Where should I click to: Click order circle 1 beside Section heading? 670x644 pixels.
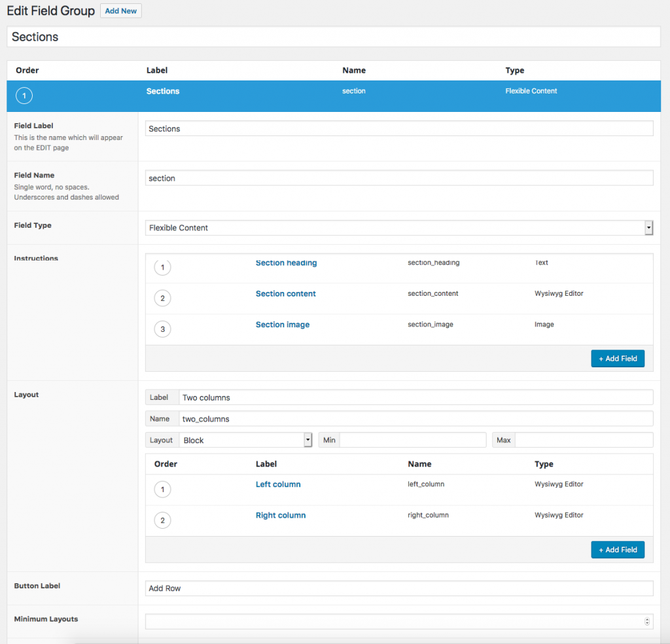point(162,267)
